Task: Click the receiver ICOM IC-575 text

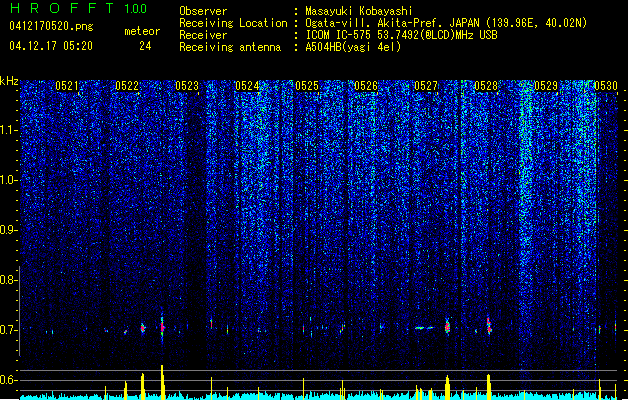Action: [x=401, y=35]
